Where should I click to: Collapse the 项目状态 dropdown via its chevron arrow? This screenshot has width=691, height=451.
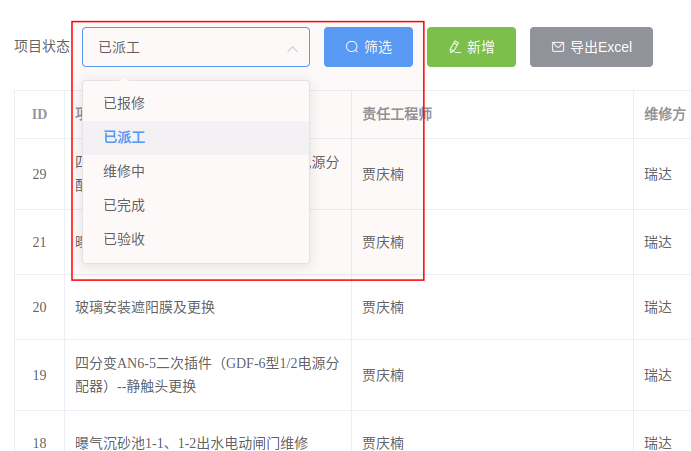(x=293, y=48)
